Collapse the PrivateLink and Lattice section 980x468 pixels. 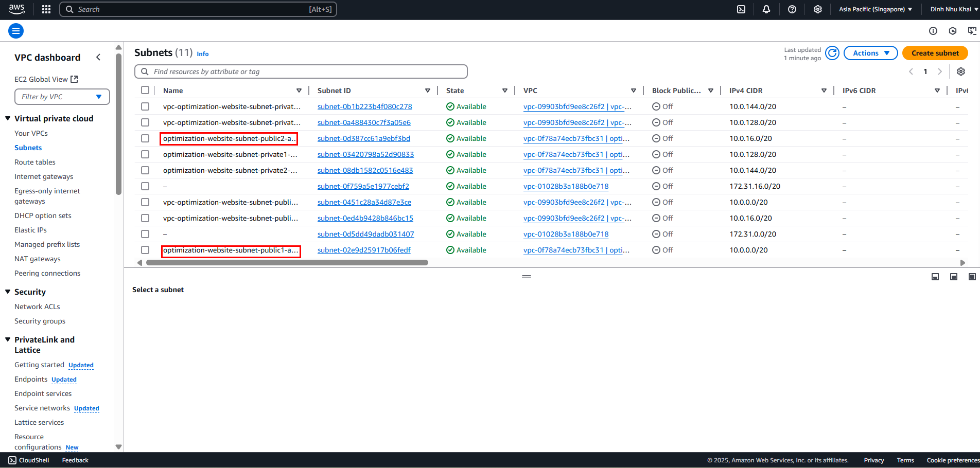(8, 339)
